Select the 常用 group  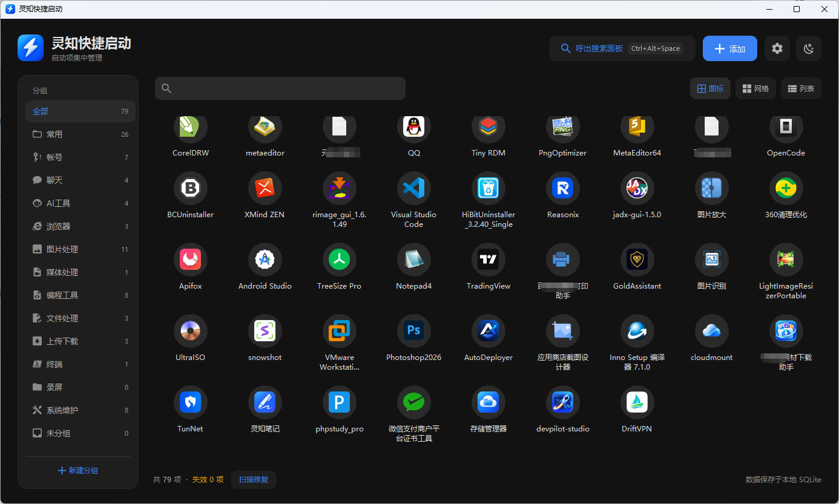[81, 134]
